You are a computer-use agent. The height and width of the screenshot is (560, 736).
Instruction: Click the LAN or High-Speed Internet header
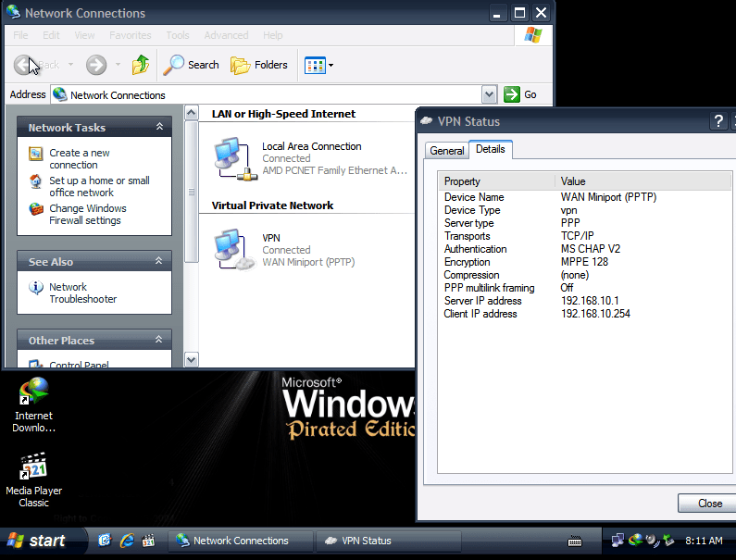click(283, 114)
